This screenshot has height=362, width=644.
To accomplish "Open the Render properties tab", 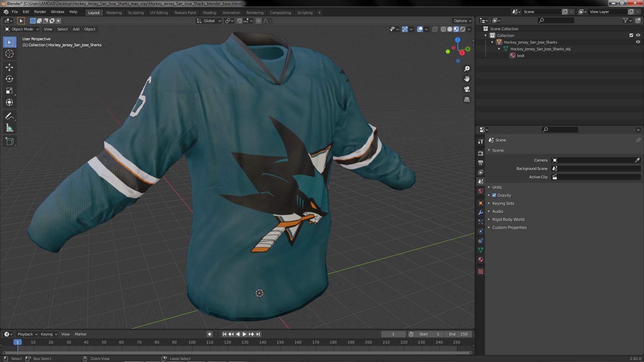I will (x=481, y=153).
